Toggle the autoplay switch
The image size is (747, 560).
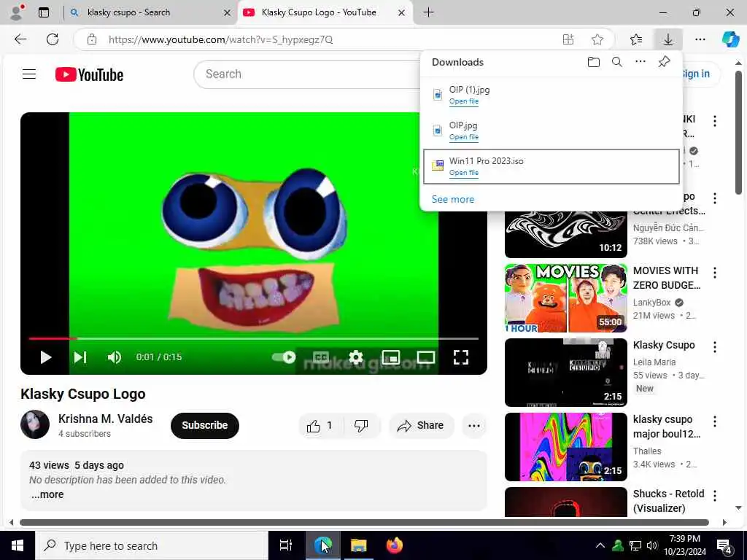click(284, 357)
